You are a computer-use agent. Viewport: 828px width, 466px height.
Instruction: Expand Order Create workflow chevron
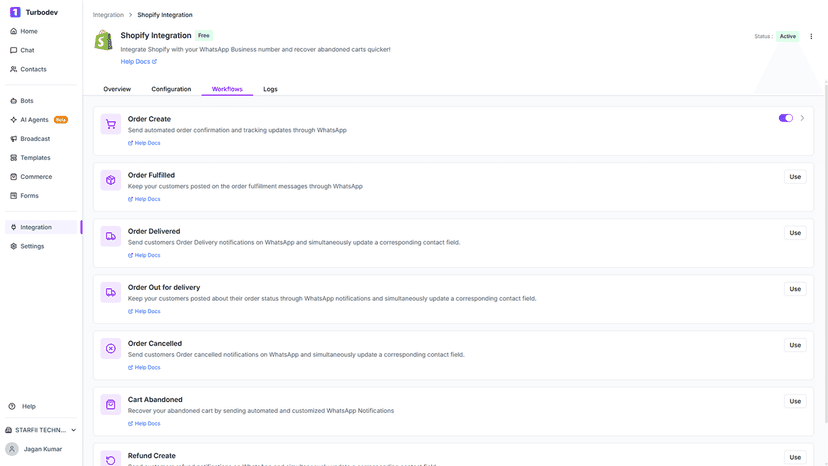tap(802, 118)
